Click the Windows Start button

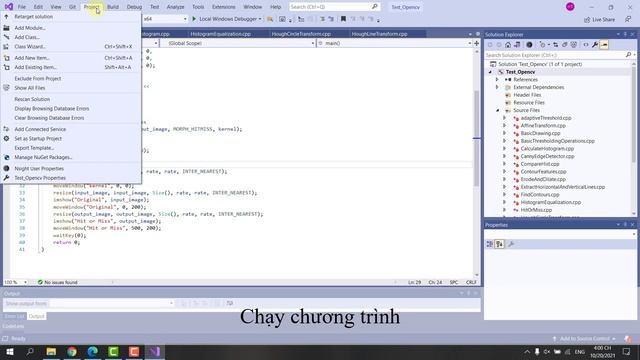9,351
